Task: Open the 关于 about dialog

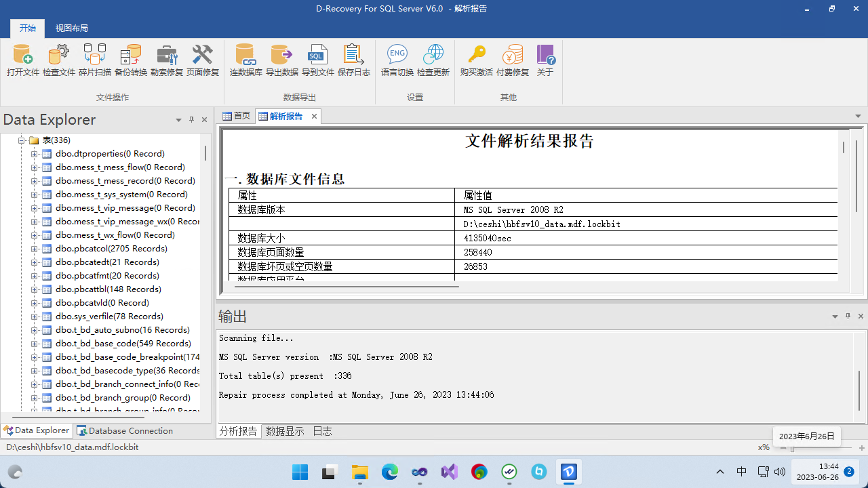Action: coord(545,60)
